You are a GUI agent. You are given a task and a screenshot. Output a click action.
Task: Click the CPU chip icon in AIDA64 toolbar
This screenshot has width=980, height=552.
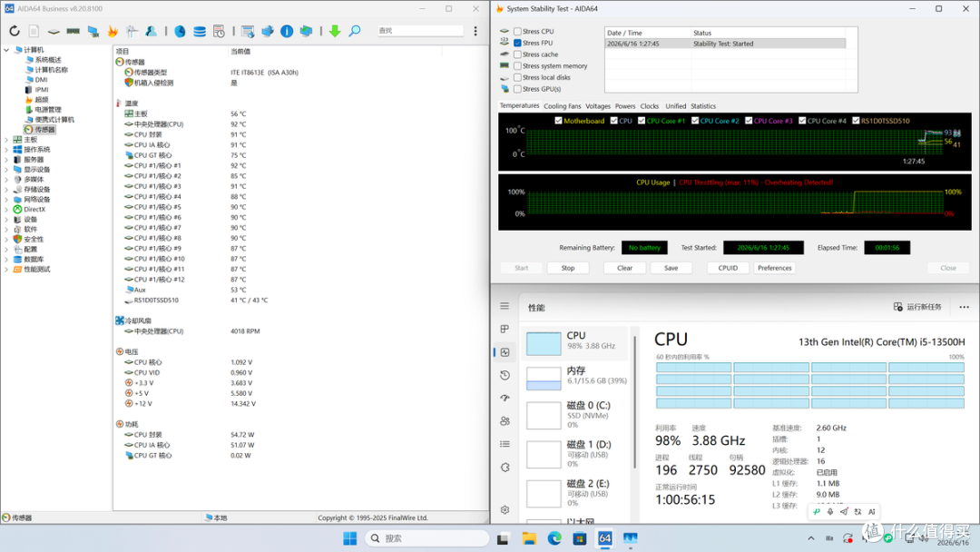click(54, 31)
